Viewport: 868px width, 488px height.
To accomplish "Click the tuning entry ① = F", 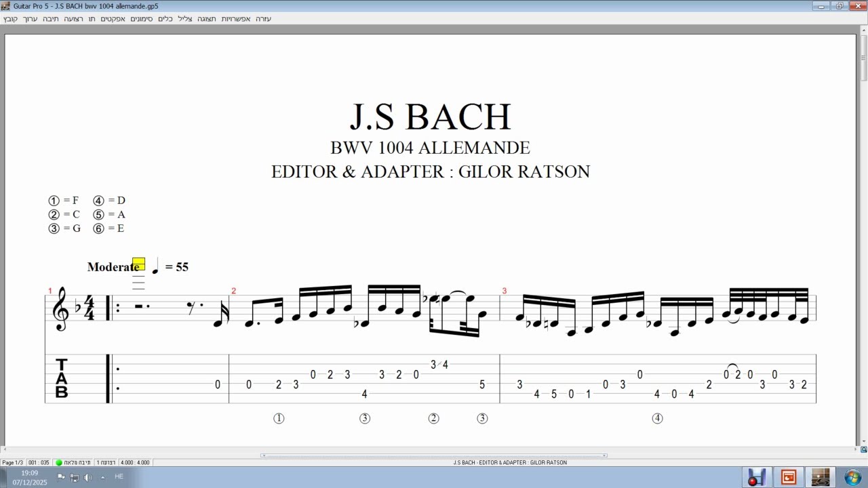I will pyautogui.click(x=63, y=201).
